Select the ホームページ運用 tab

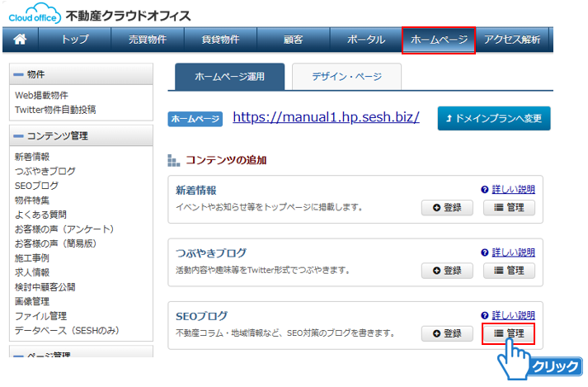[x=229, y=77]
